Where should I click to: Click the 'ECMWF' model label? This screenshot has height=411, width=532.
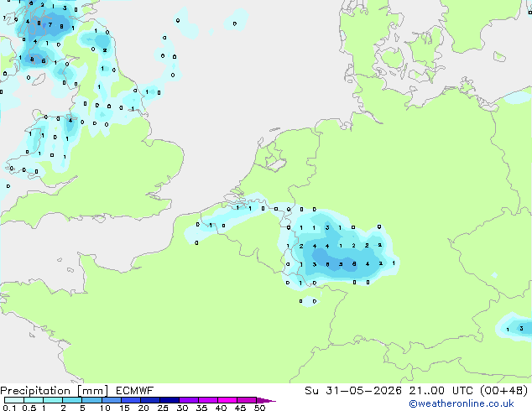(x=135, y=391)
